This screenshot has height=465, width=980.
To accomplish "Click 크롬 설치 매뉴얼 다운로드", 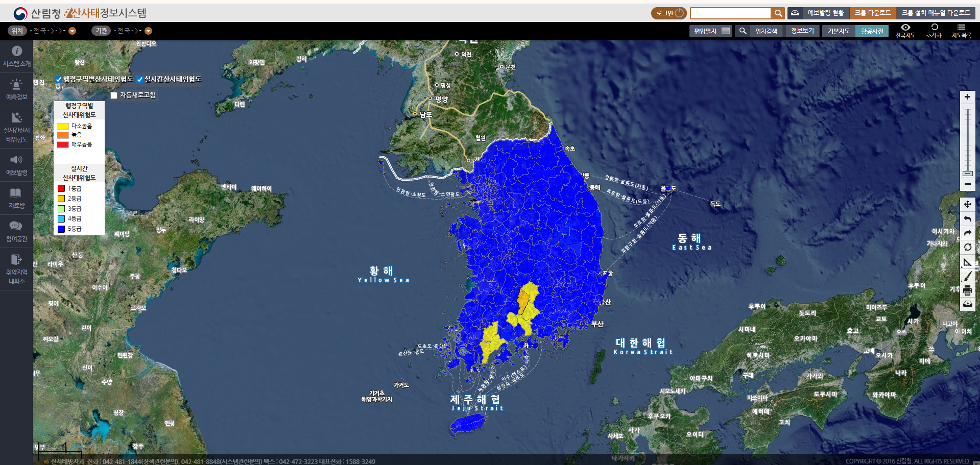I will 936,13.
